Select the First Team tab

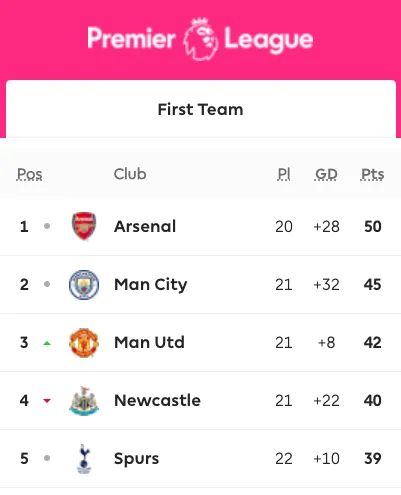point(201,109)
